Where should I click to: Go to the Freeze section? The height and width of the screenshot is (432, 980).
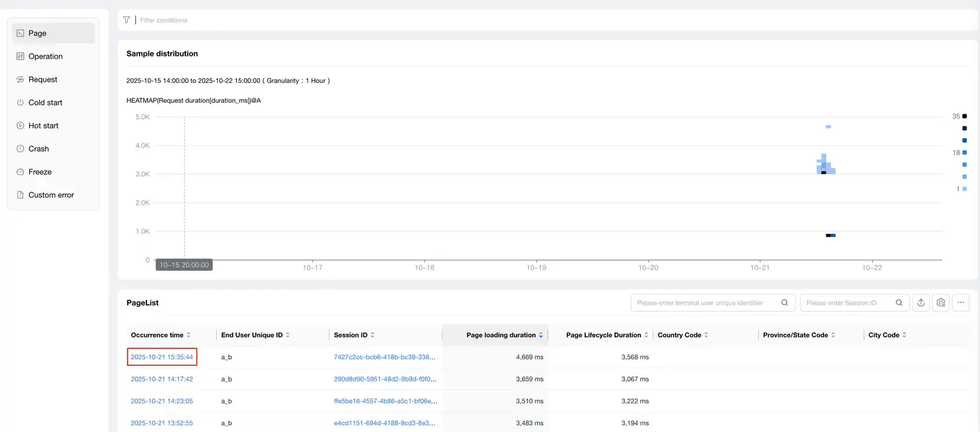[x=39, y=172]
